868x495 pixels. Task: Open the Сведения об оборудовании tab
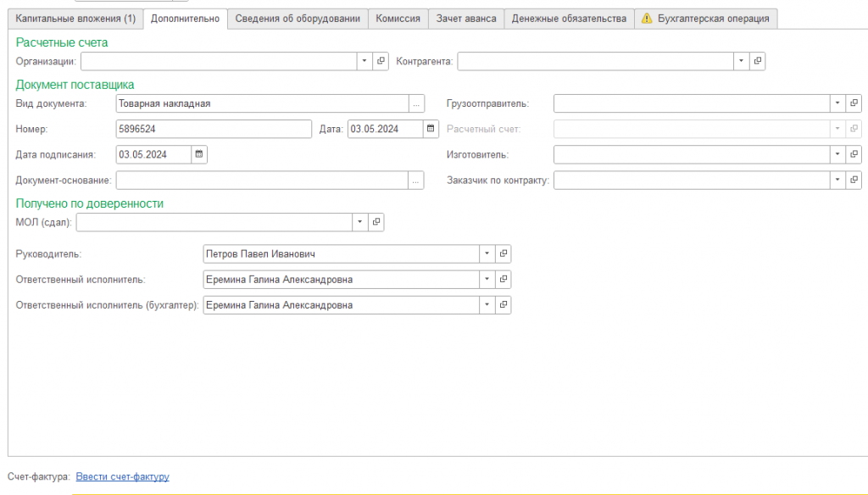[298, 19]
